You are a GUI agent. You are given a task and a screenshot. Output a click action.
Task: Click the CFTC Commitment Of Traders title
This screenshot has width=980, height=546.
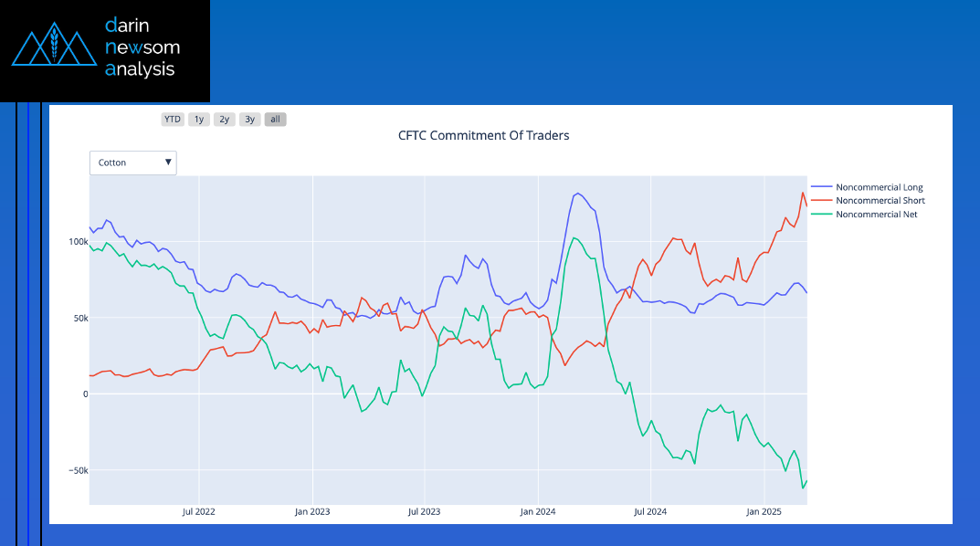pos(483,135)
